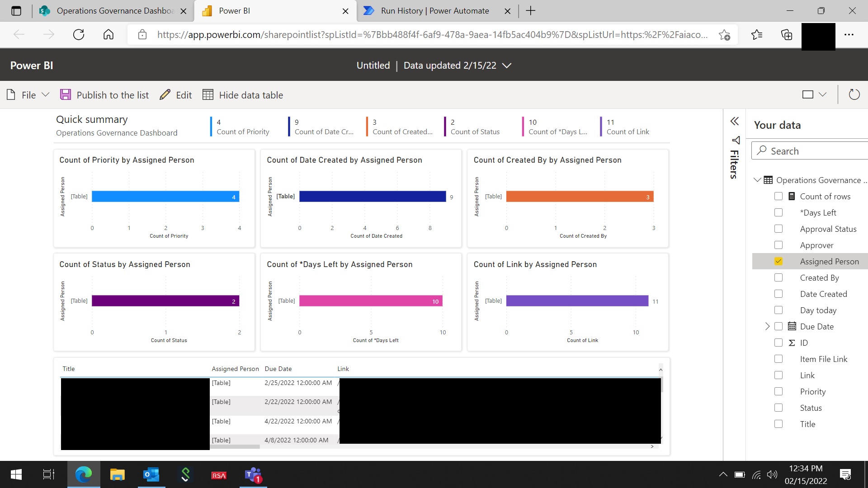868x488 pixels.
Task: Click the Power BI home logo text
Action: 32,66
